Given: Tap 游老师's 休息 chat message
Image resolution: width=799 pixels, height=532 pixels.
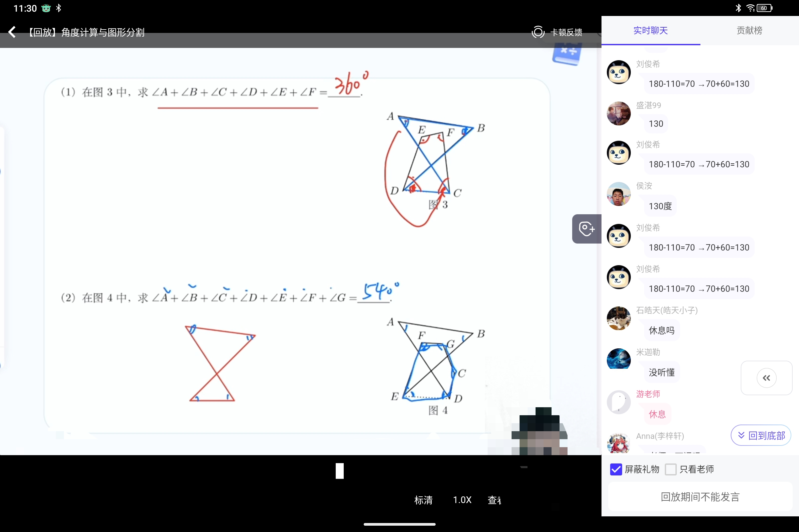Looking at the screenshot, I should pos(657,414).
